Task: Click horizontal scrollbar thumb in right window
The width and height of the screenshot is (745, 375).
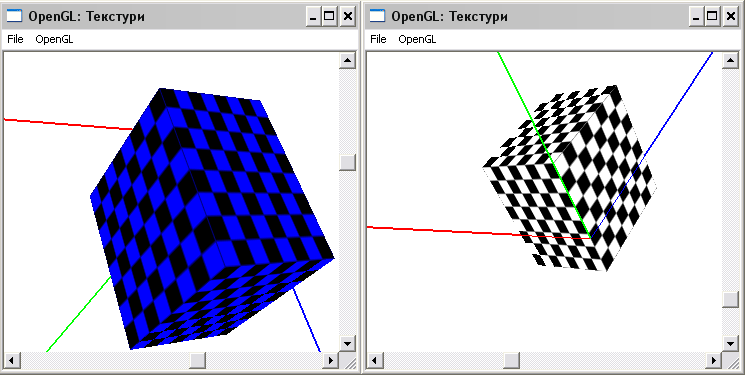Action: click(x=512, y=361)
